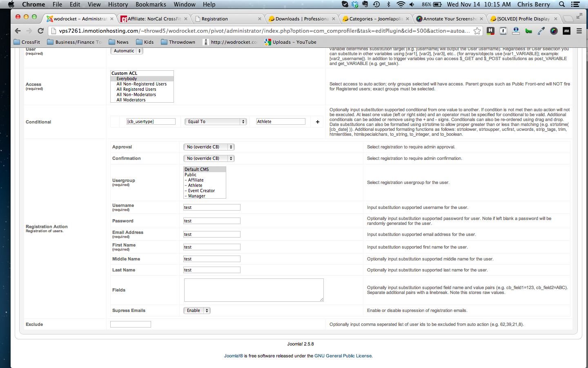This screenshot has height=368, width=588.
Task: Switch to the 'Downloads | Professional' tab
Action: point(302,19)
